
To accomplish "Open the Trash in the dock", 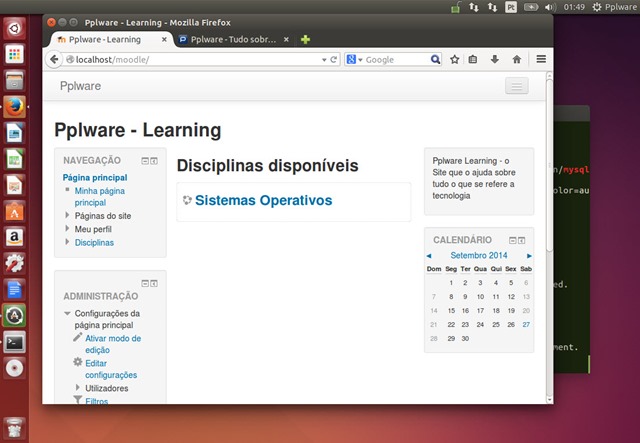I will (14, 428).
